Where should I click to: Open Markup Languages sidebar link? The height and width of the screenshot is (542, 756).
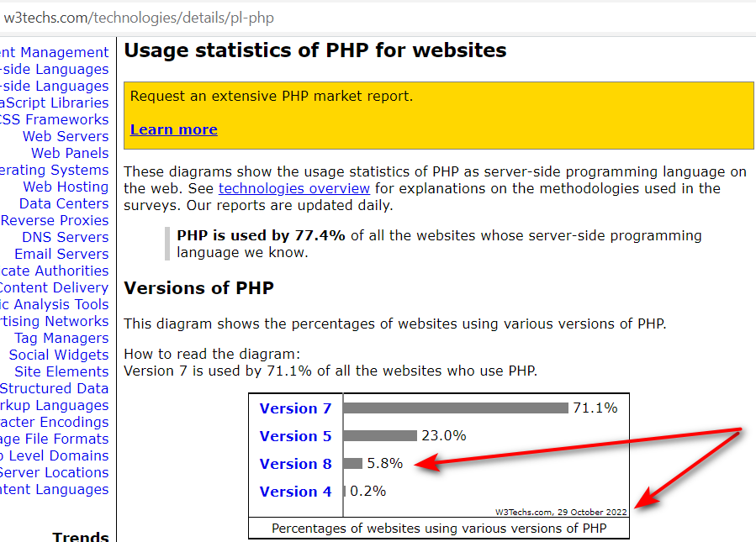coord(55,405)
